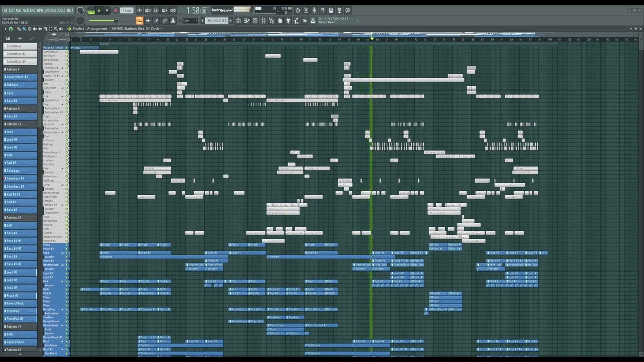The image size is (644, 362).
Task: Toggle the 3-2-1 recording countdown
Action: click(156, 10)
